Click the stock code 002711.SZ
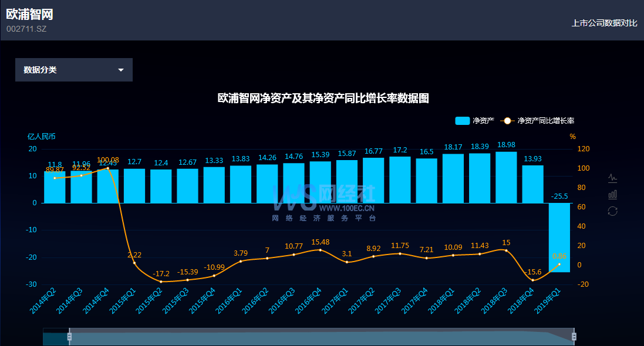The image size is (644, 346). (26, 29)
